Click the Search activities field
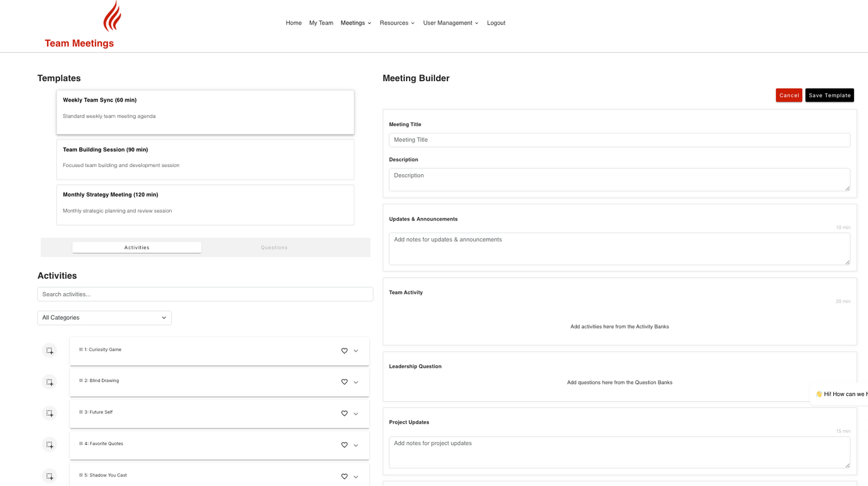This screenshot has width=868, height=486. (x=205, y=294)
